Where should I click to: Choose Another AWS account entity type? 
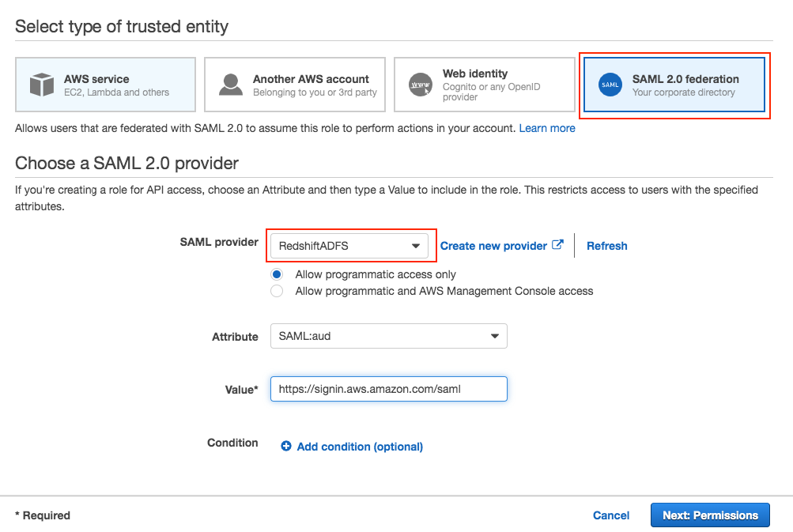pos(295,85)
